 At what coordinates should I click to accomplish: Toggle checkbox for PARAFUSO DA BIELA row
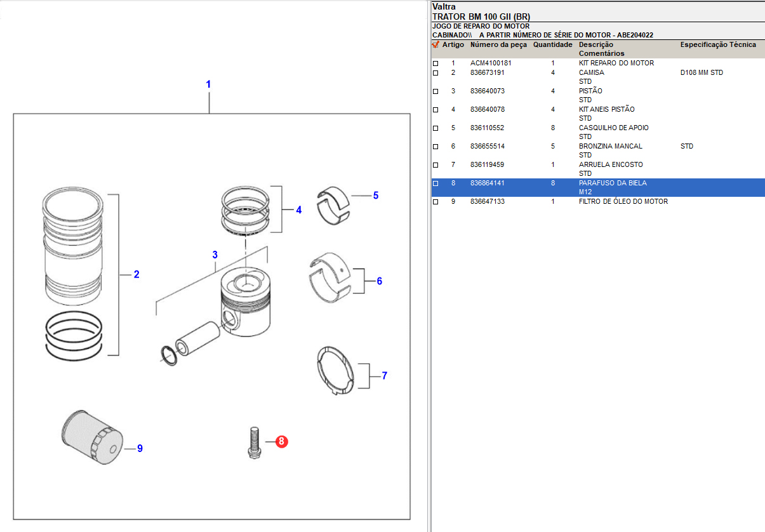click(x=436, y=183)
